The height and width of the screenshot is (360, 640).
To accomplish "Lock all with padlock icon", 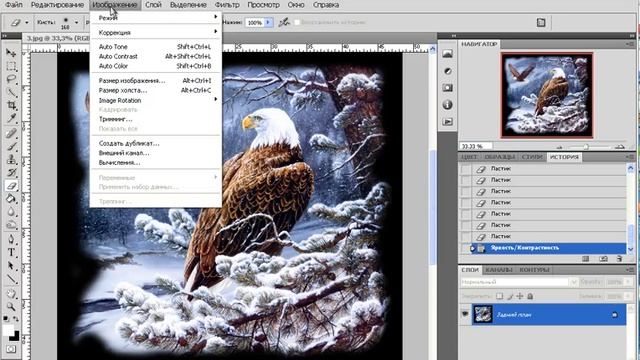I will pyautogui.click(x=530, y=296).
